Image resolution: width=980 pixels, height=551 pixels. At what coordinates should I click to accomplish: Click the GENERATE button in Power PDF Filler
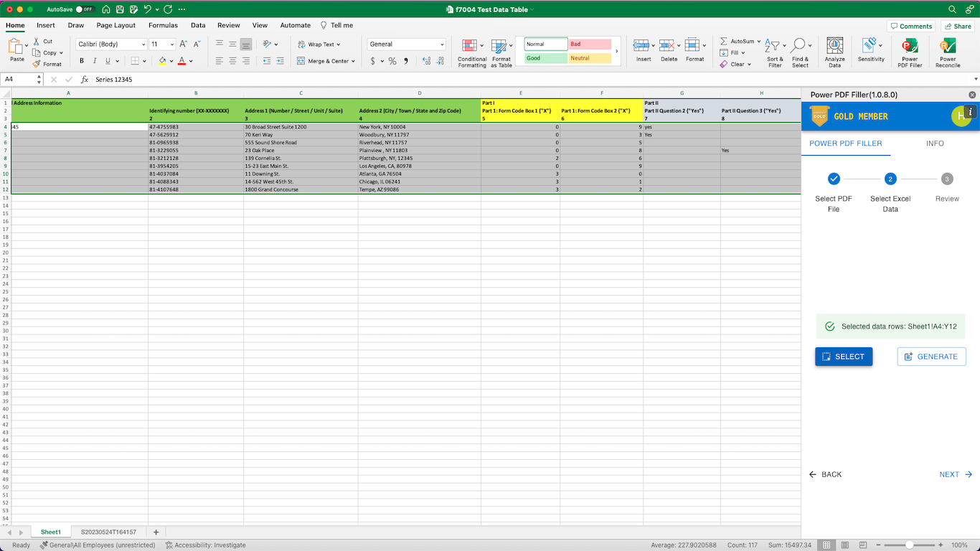click(931, 357)
